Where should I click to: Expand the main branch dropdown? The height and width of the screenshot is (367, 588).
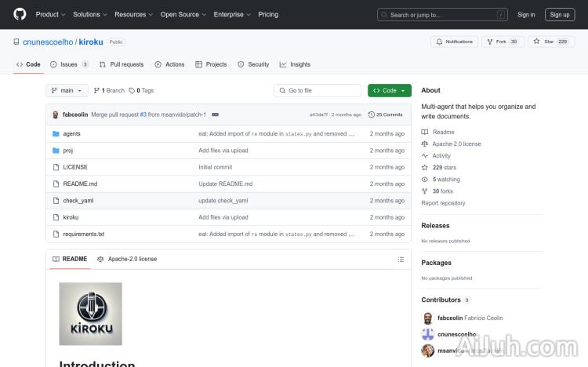coord(67,91)
